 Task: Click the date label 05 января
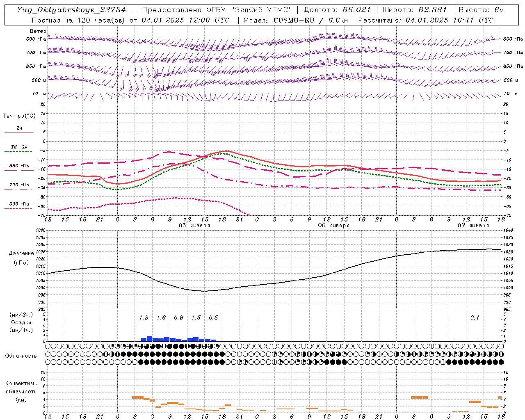point(194,226)
